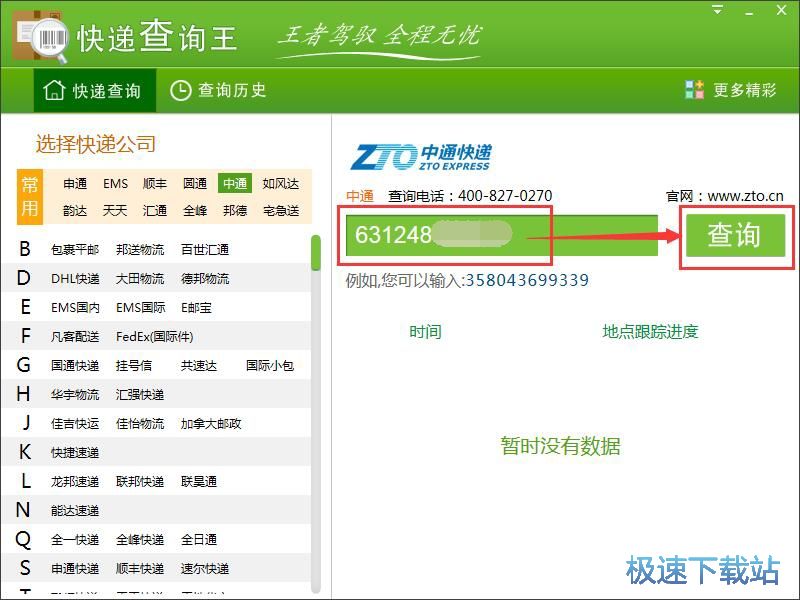Open 更多精彩 menu
This screenshot has width=800, height=600.
(730, 90)
